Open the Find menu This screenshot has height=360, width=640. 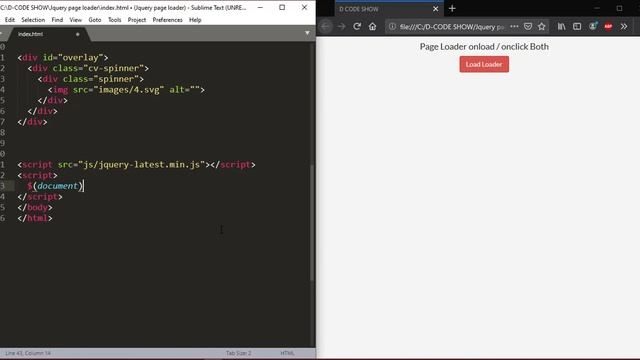point(57,20)
